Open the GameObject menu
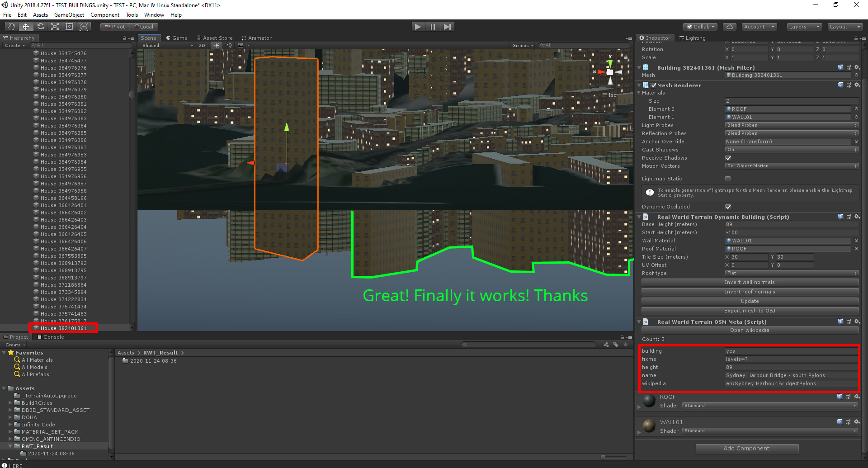868x468 pixels. 69,15
